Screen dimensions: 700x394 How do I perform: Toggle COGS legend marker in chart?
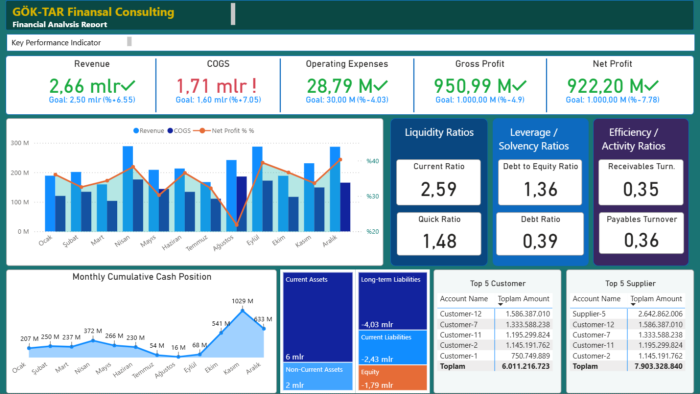click(170, 131)
